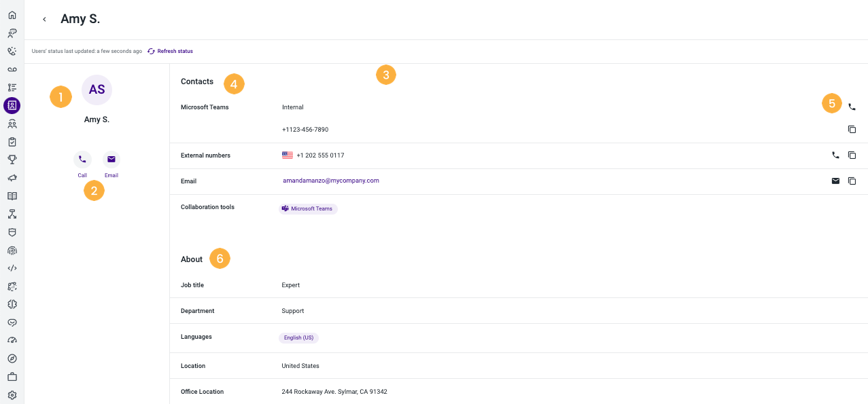Copy the +1123-456-7890 Teams number
Screen dimensions: 868x404
(x=852, y=130)
